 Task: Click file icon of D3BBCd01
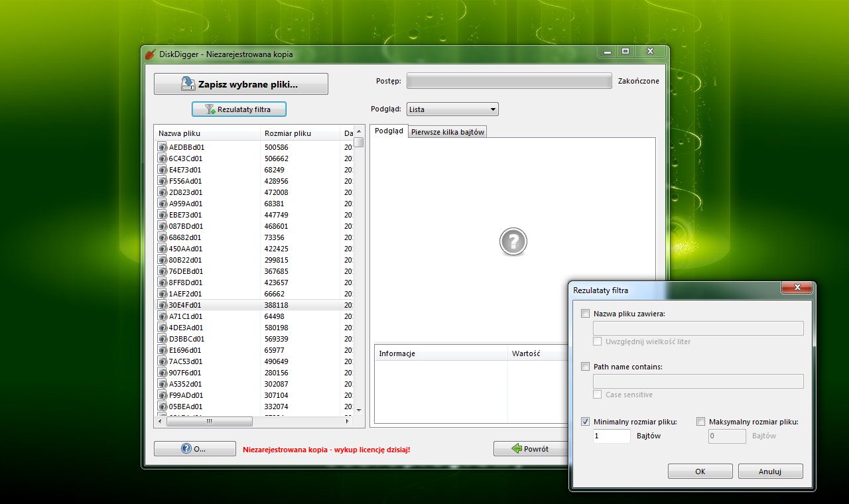click(x=163, y=339)
